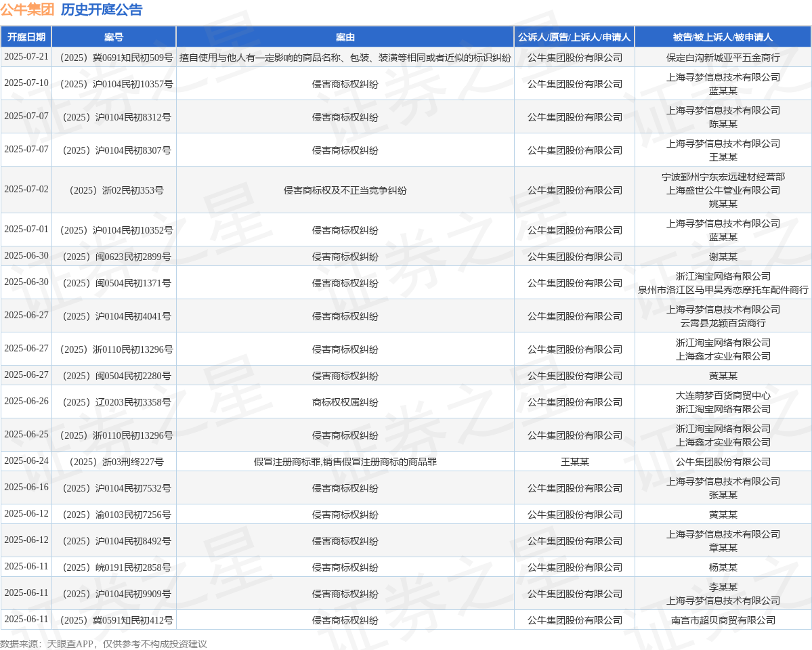
Task: Select the 案号 column header
Action: [x=114, y=37]
